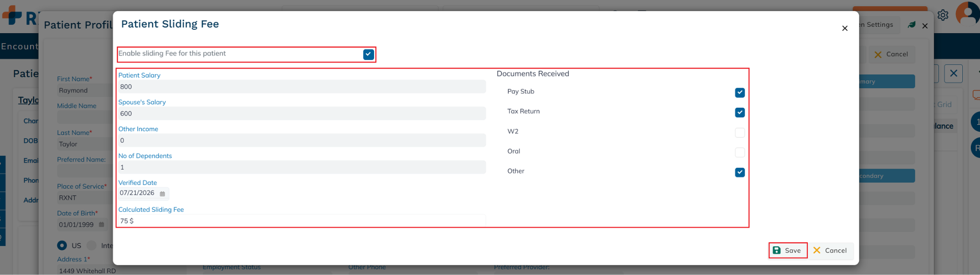Image resolution: width=980 pixels, height=275 pixels.
Task: Click the Patient Salary field
Action: (302, 87)
